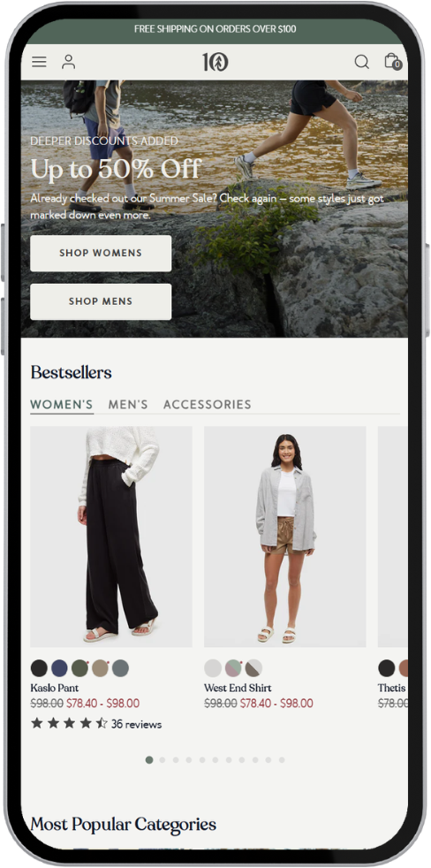
Task: Switch to the Women's bestsellers tab
Action: 62,405
